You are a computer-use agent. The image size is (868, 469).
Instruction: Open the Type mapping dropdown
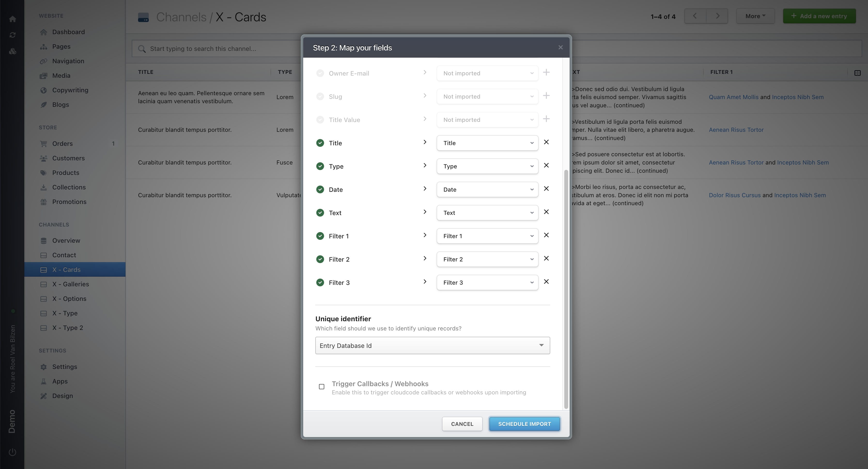point(487,166)
